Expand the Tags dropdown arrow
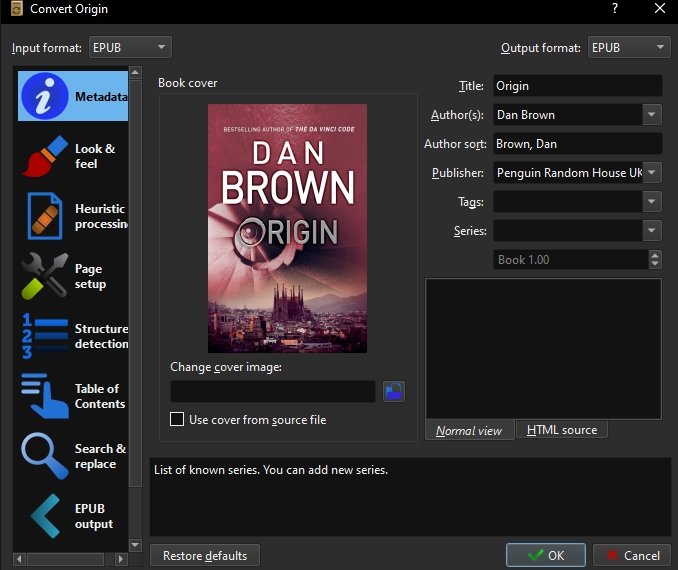Screen dimensions: 678x570 tap(652, 202)
